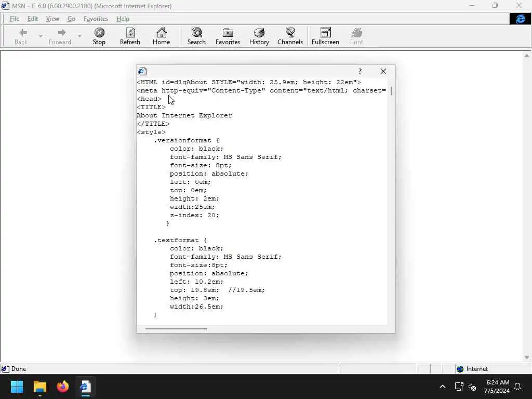This screenshot has width=532, height=399.
Task: Open the Edit menu
Action: pos(33,19)
